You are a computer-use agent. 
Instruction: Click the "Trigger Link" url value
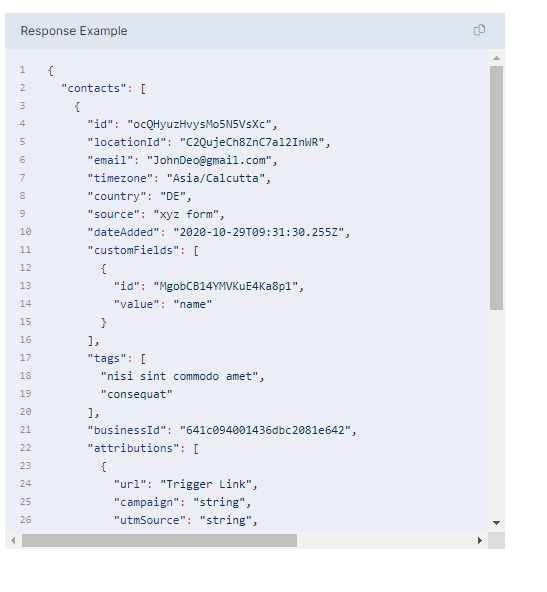point(206,484)
